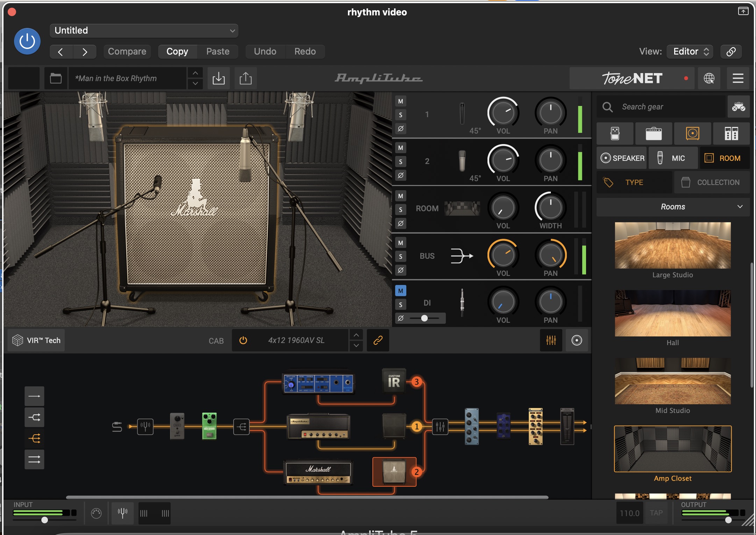Unmute the DI channel
Screen dimensions: 756x535
(401, 291)
